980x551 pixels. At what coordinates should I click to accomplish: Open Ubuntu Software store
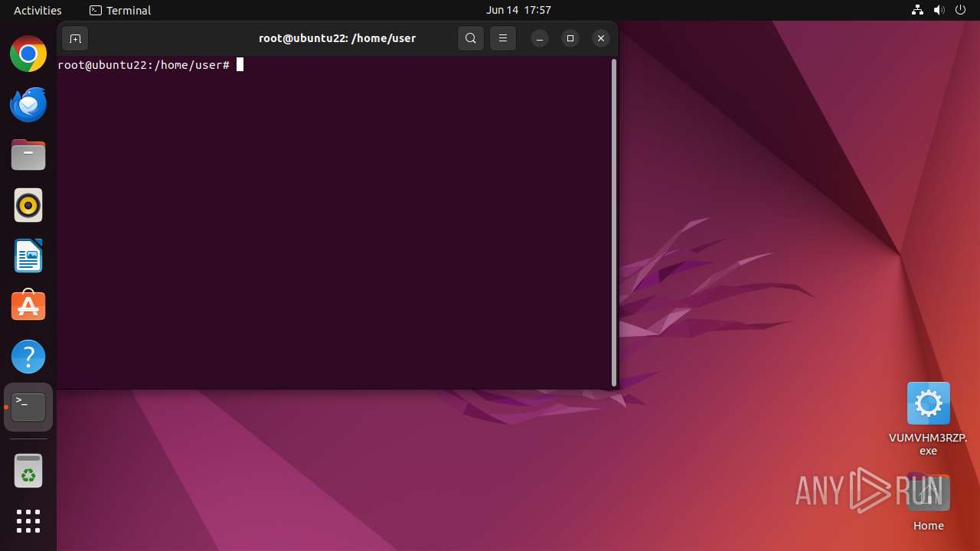coord(28,306)
